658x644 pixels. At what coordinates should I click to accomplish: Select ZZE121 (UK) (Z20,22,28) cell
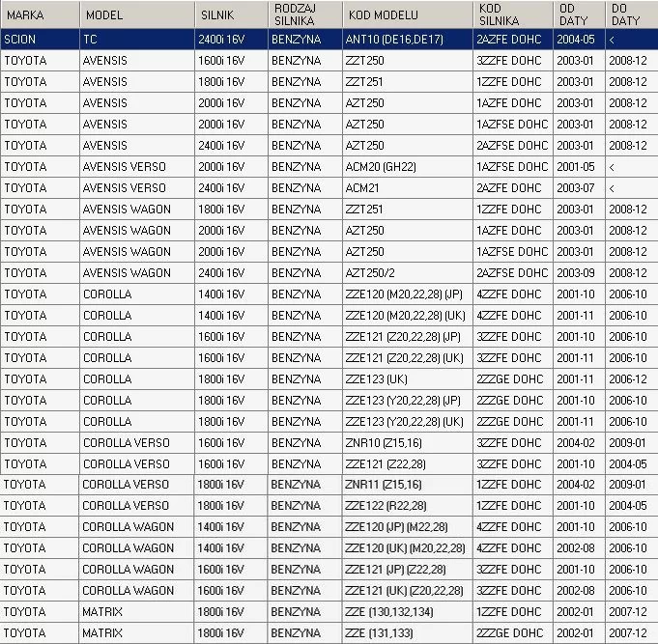click(407, 591)
